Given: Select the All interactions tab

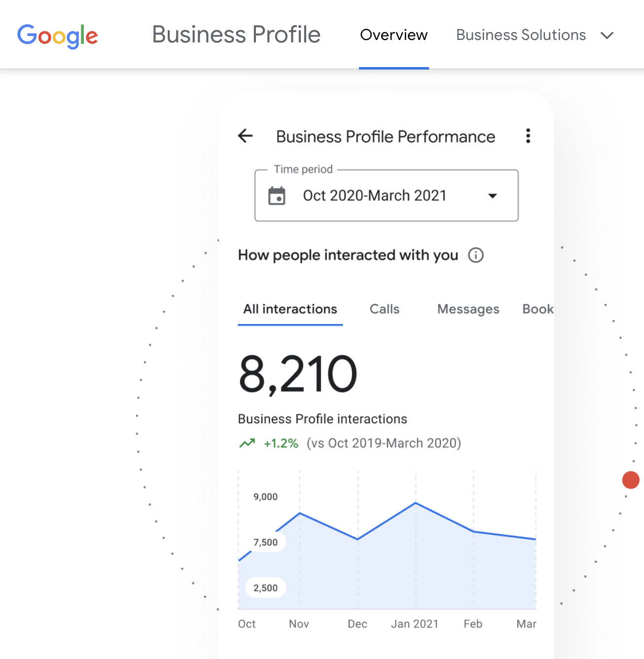Looking at the screenshot, I should point(290,309).
